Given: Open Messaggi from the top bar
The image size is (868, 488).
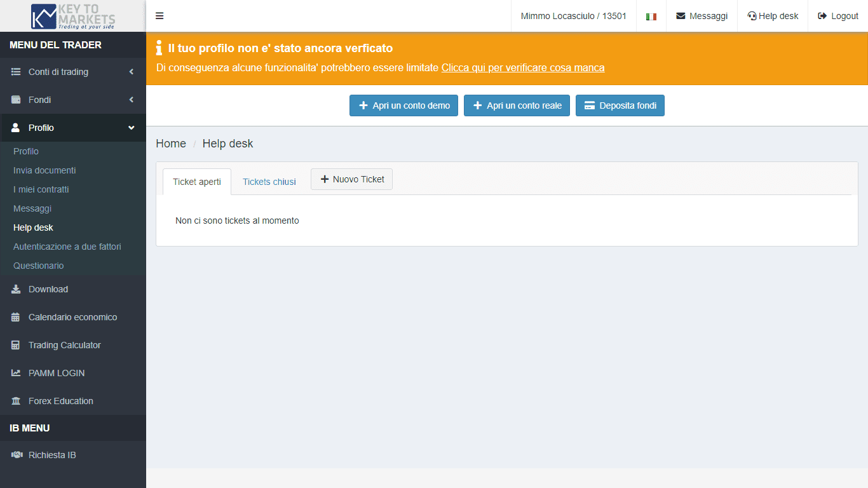Looking at the screenshot, I should (702, 16).
